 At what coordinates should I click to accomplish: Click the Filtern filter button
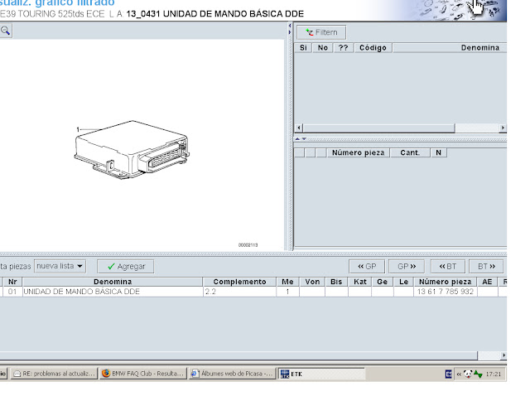tap(321, 32)
